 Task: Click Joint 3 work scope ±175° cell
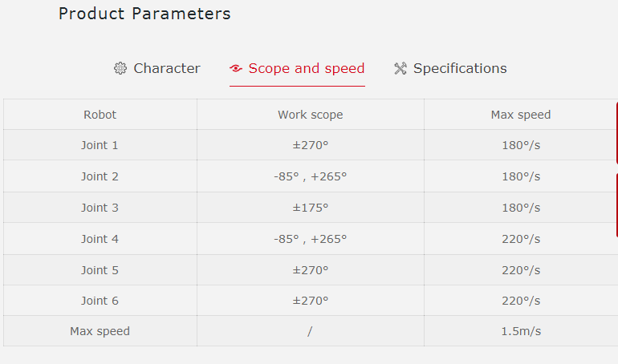coord(310,208)
